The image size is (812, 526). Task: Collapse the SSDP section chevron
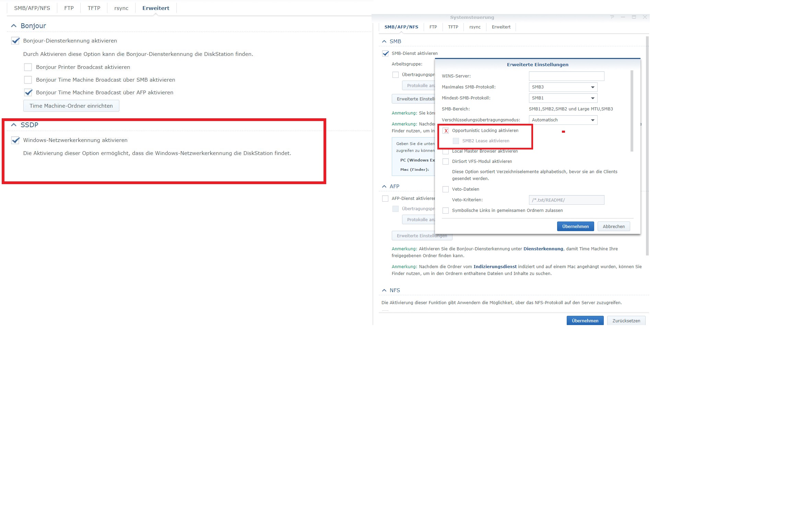pyautogui.click(x=14, y=125)
